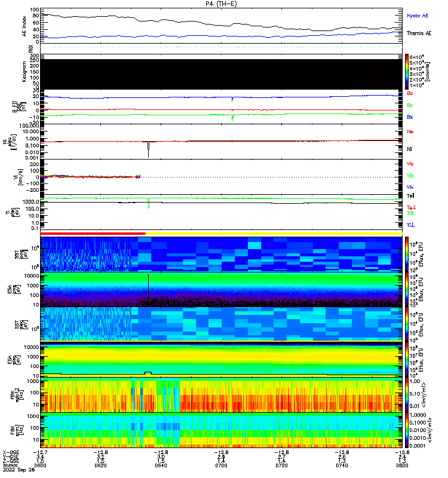Click the "0720" time tick label

click(x=281, y=465)
